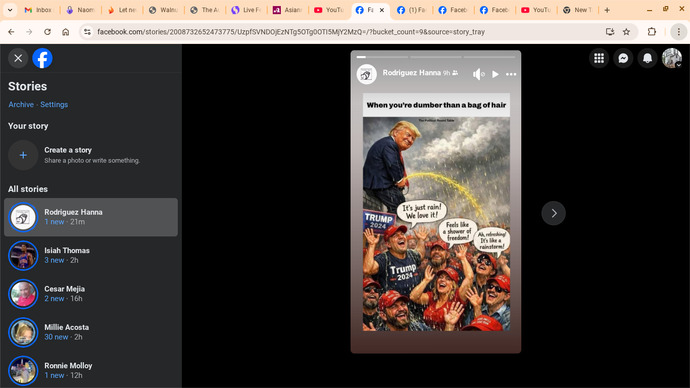Switch to the Walnu tab
Image resolution: width=690 pixels, height=388 pixels.
[x=163, y=10]
